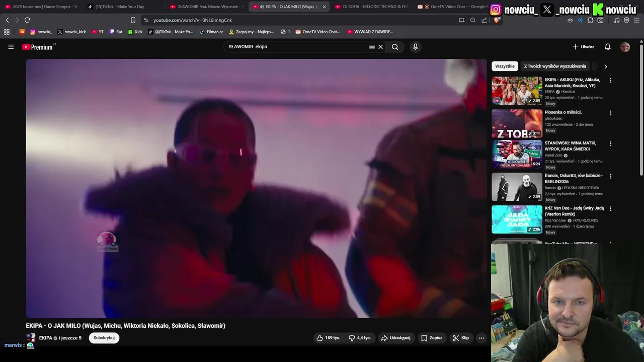Open the music note playlist icon in toolbar

[x=616, y=20]
